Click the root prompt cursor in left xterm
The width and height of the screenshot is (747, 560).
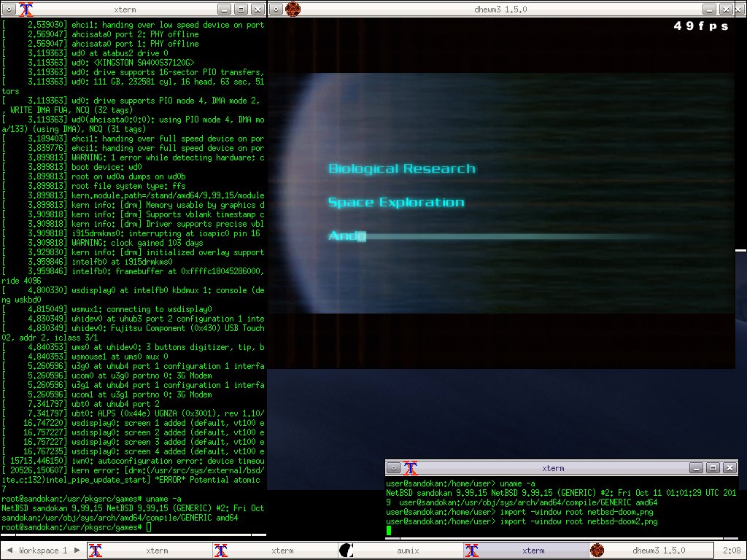pyautogui.click(x=149, y=527)
